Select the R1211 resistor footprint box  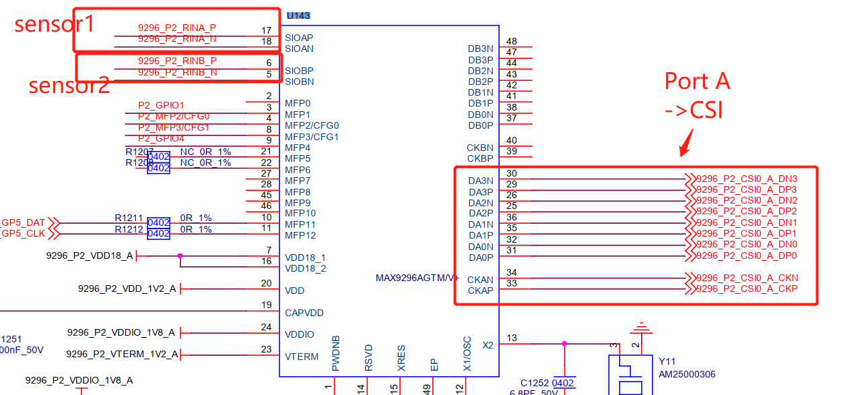click(158, 222)
